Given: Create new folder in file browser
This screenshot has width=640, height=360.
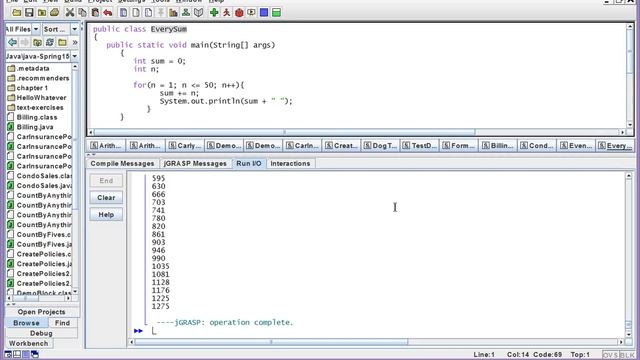Looking at the screenshot, I should point(62,42).
